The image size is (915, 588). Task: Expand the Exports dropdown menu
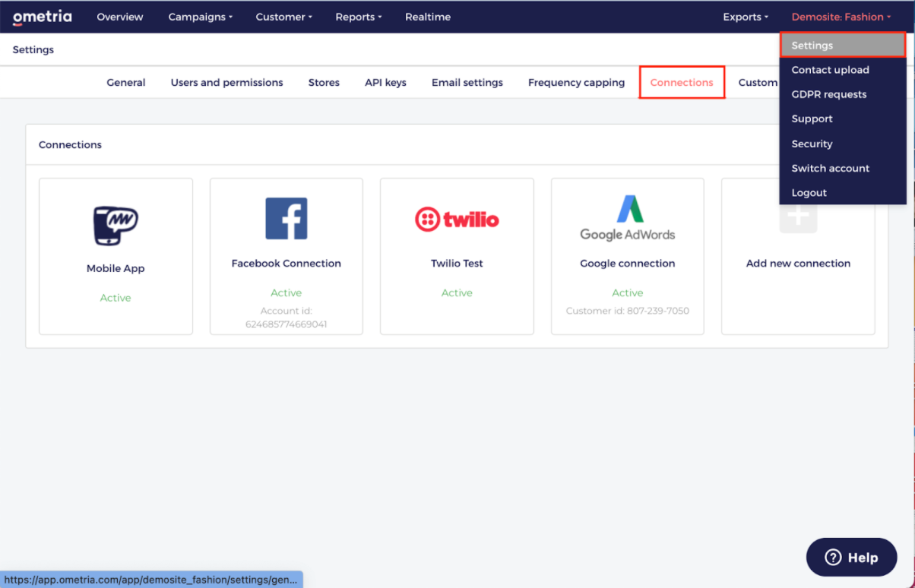(746, 17)
